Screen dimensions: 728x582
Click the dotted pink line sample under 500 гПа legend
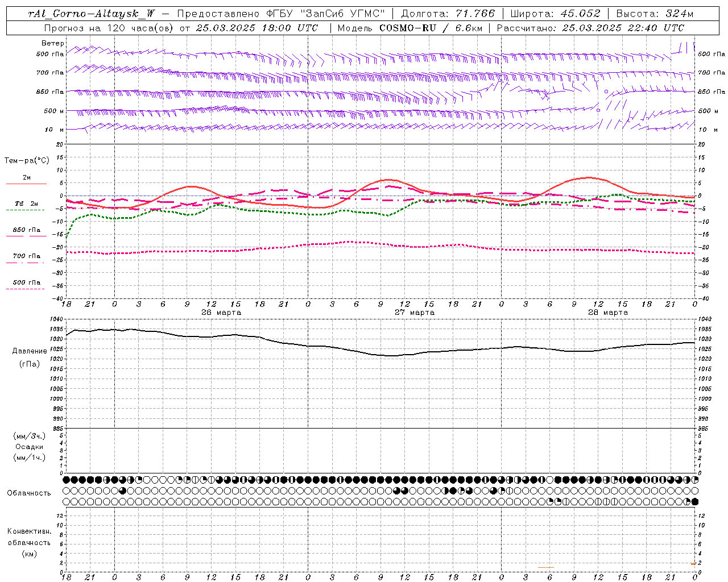pyautogui.click(x=26, y=289)
